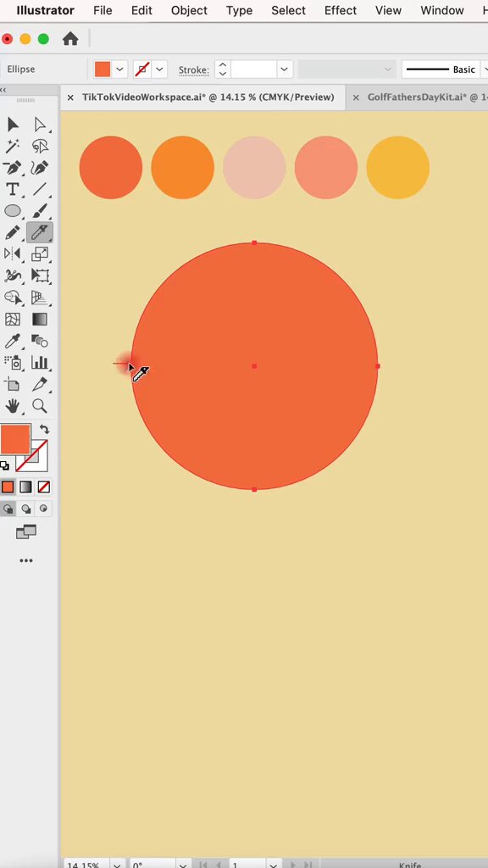
Task: Open Edit Toolbar three-dots button
Action: (26, 561)
